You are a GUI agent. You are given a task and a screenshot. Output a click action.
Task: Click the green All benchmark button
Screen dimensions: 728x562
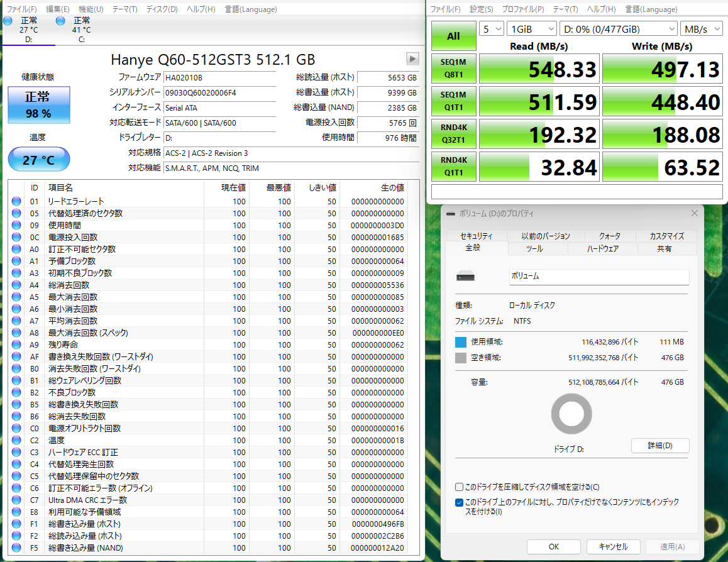(x=453, y=36)
